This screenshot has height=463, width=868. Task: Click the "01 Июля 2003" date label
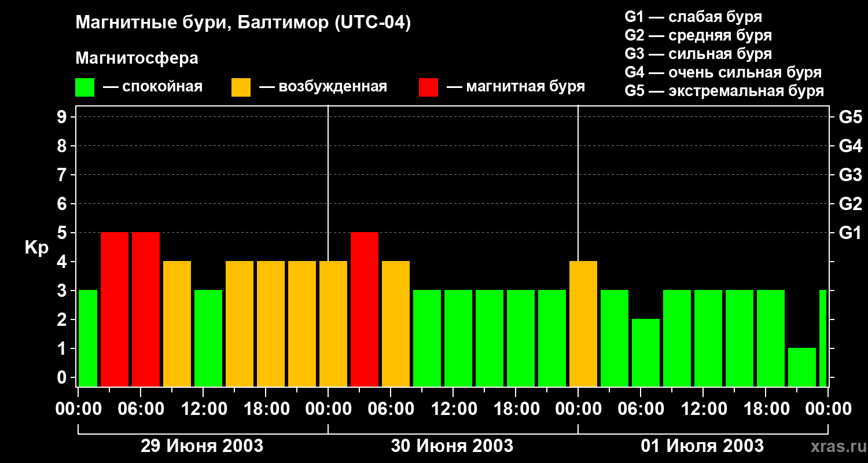point(702,446)
